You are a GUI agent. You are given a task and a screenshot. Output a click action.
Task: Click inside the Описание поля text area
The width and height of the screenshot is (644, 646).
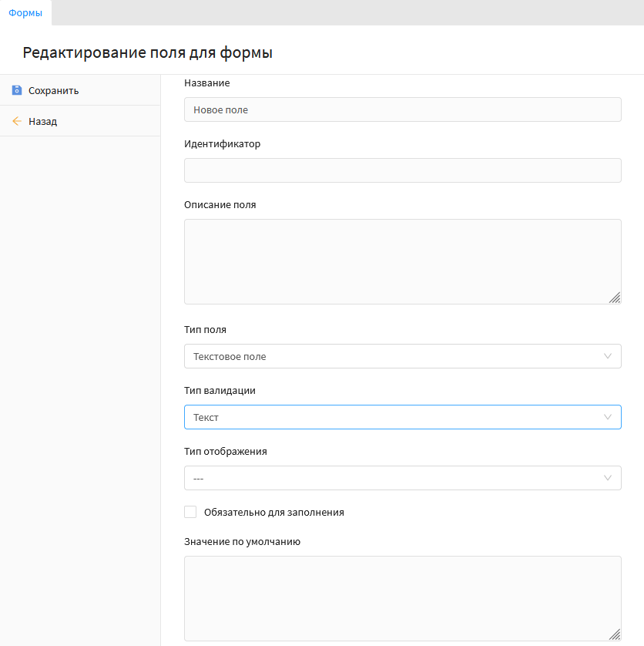coord(401,261)
